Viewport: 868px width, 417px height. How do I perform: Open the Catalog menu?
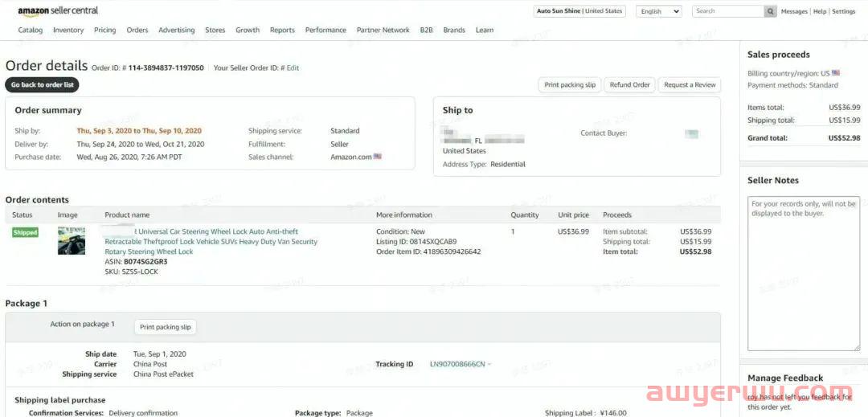(30, 30)
